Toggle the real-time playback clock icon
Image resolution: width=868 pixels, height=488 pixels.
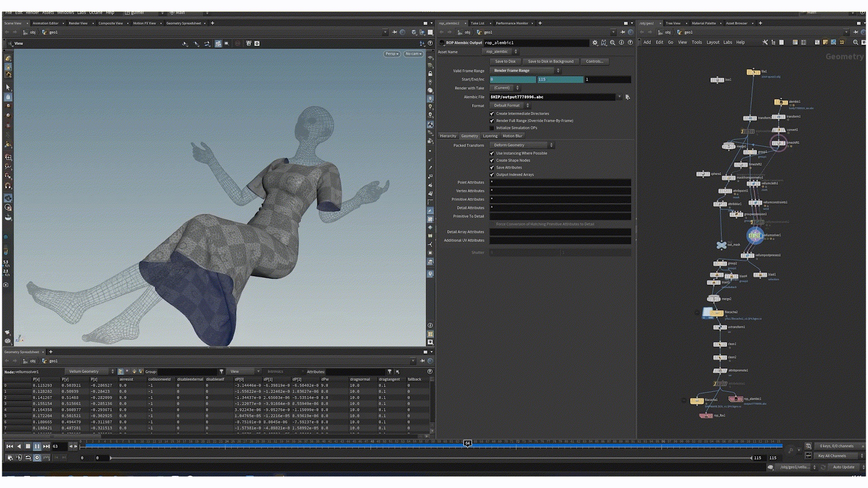tap(37, 458)
